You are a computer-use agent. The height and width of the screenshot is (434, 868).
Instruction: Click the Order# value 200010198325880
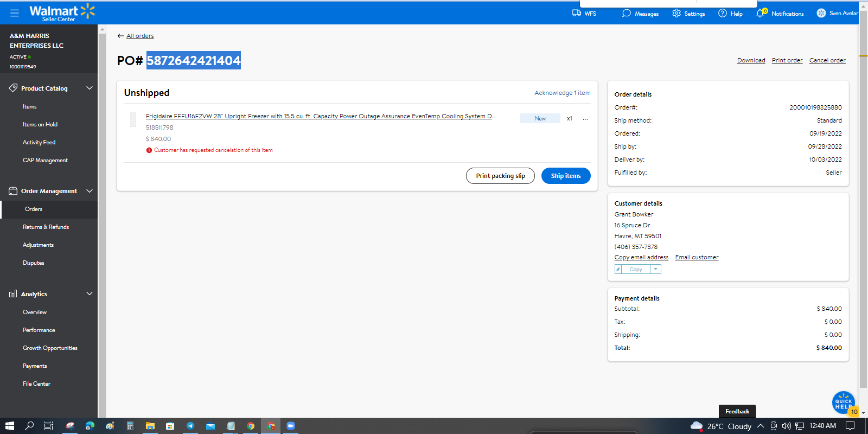click(815, 107)
